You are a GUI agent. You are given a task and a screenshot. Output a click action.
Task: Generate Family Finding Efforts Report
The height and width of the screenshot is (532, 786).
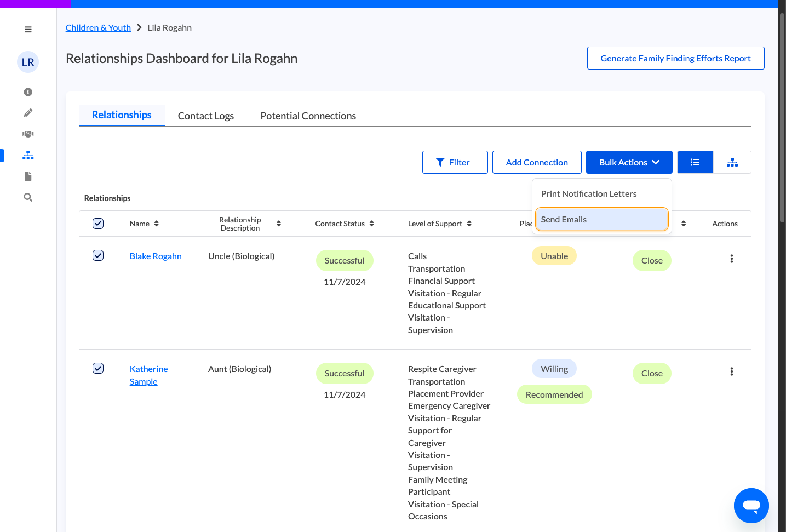coord(675,58)
